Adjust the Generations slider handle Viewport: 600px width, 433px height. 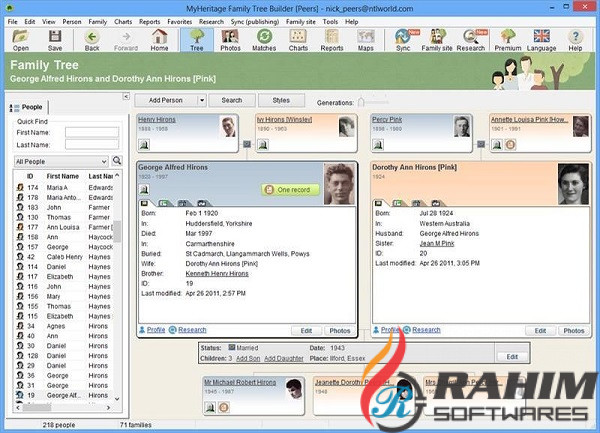pyautogui.click(x=361, y=102)
